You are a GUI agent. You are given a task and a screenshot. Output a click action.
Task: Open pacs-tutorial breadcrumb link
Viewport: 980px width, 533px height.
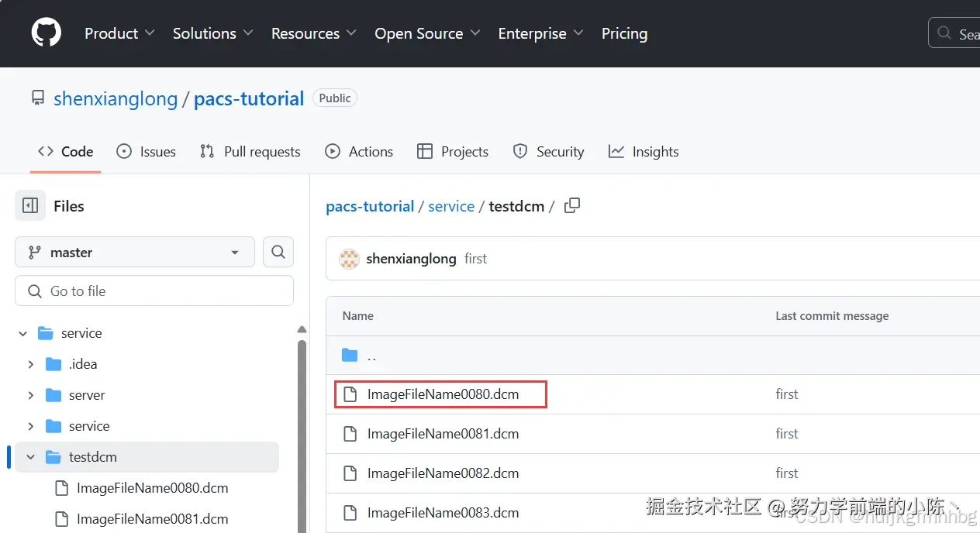pos(370,206)
